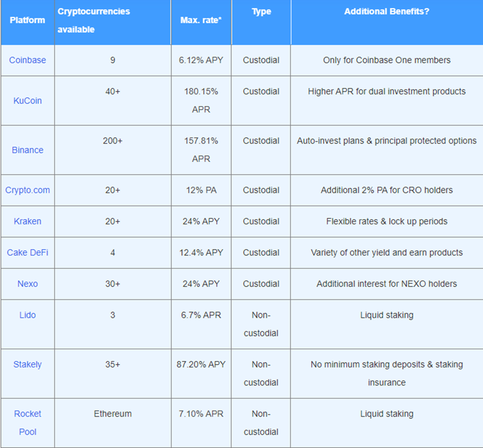Select the 87.20% APY cell
The image size is (483, 448).
tap(201, 364)
